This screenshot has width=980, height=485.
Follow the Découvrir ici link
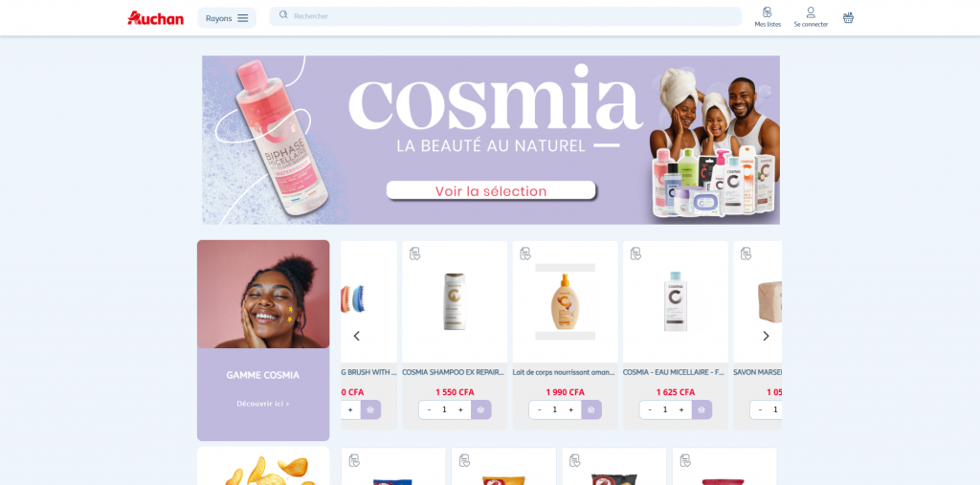[263, 404]
